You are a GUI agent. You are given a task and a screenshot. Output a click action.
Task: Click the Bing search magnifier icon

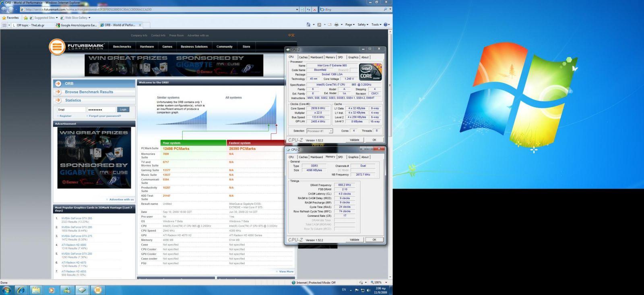coord(385,9)
